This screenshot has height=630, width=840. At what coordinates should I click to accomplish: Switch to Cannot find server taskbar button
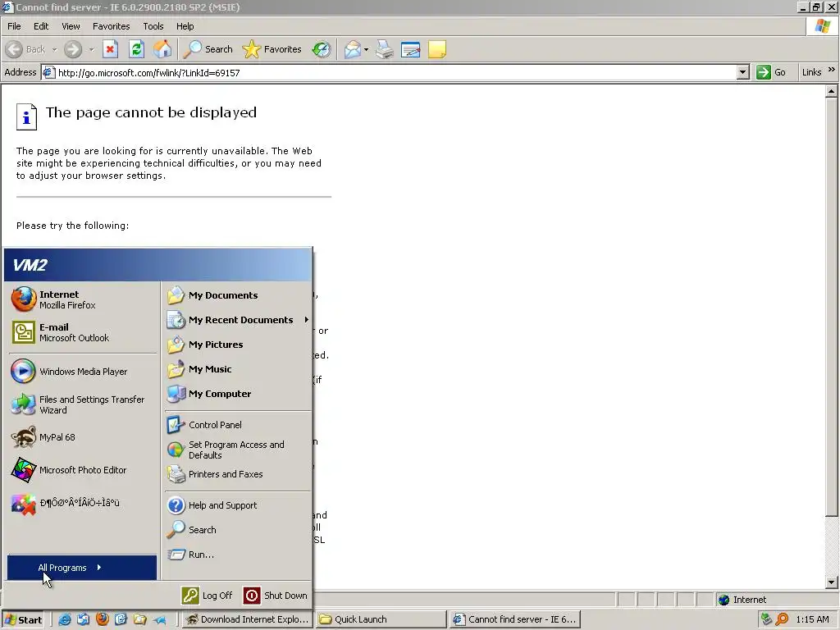(515, 619)
